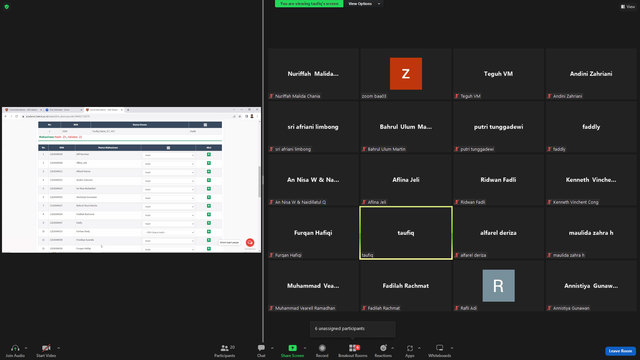
Task: Switch to the first browser tab
Action: point(22,110)
